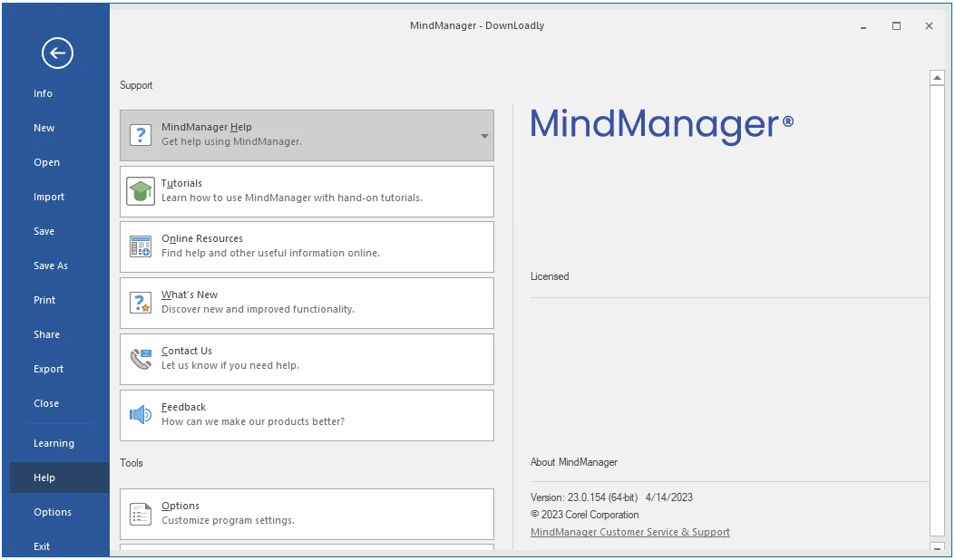Click the back arrow circle icon
955x560 pixels.
[57, 53]
